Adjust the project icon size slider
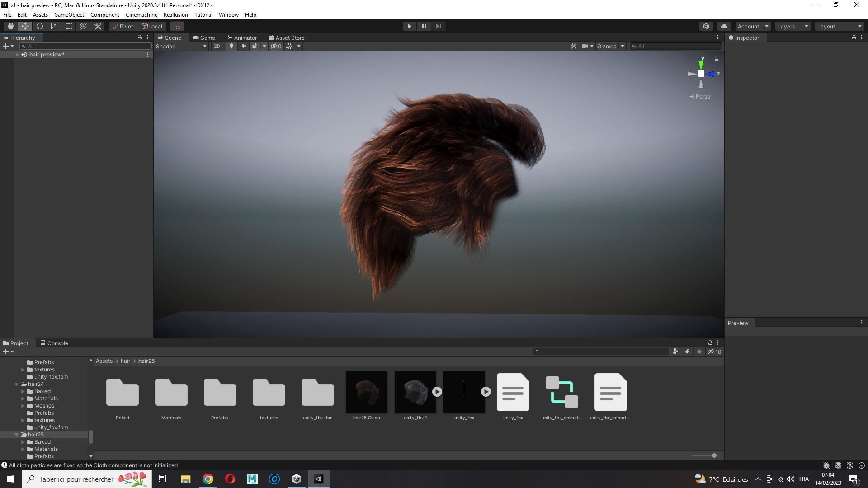The height and width of the screenshot is (488, 868). pyautogui.click(x=713, y=455)
